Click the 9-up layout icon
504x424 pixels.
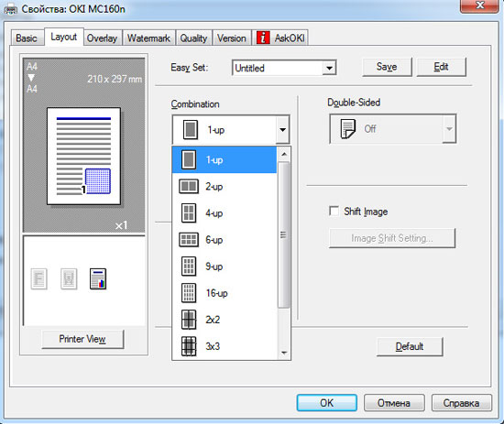(189, 266)
